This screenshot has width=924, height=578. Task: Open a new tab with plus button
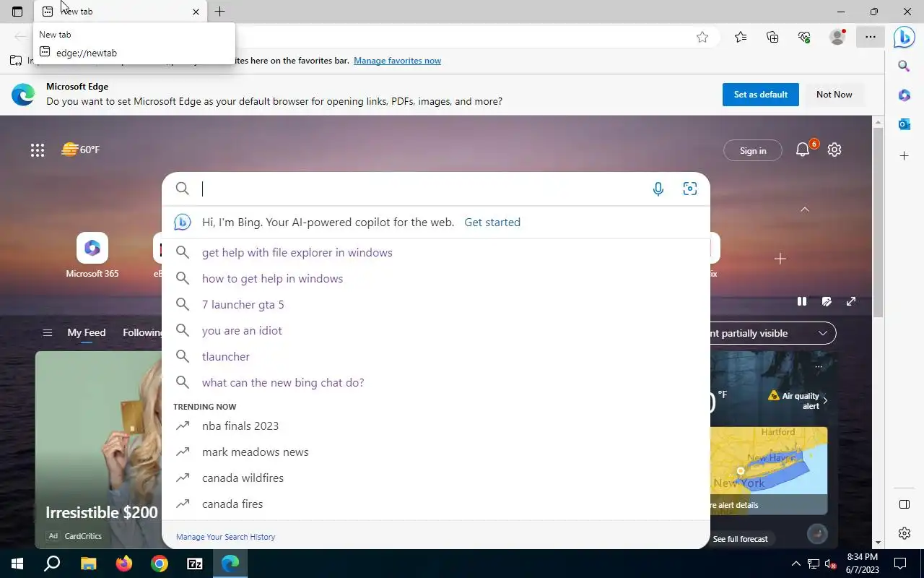click(x=220, y=12)
